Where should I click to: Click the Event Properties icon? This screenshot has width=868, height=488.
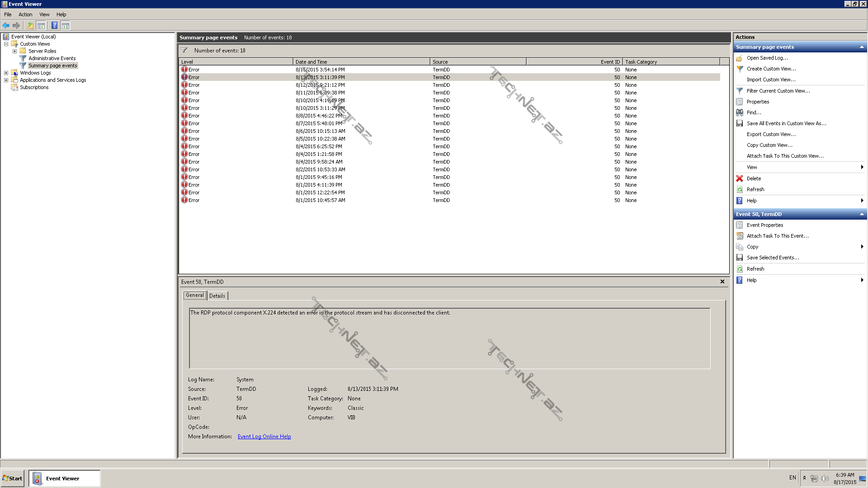pos(740,225)
